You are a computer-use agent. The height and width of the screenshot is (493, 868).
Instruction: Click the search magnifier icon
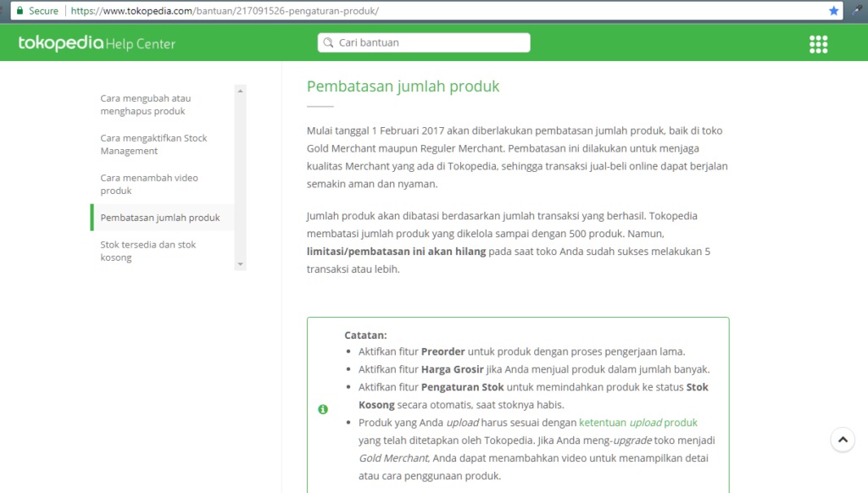[x=328, y=42]
